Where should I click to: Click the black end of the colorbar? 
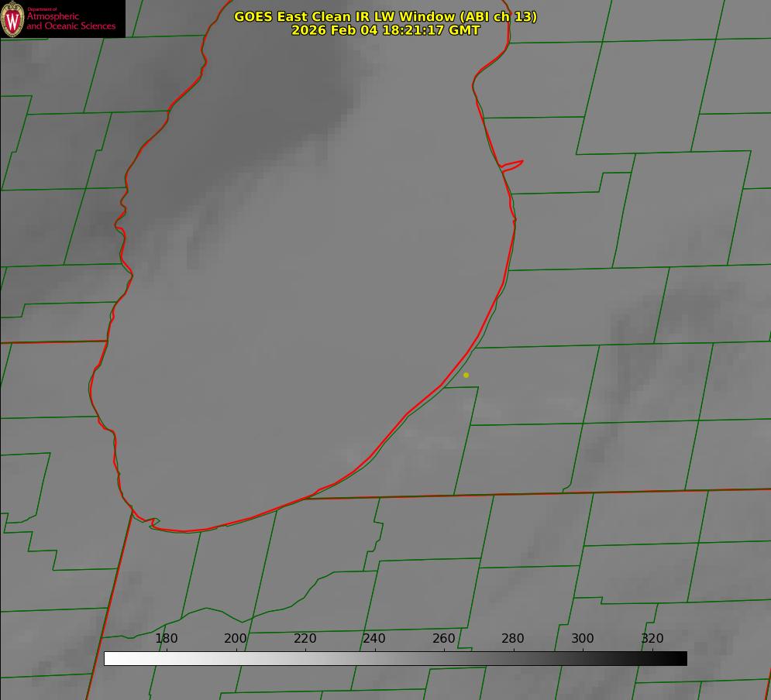click(681, 658)
